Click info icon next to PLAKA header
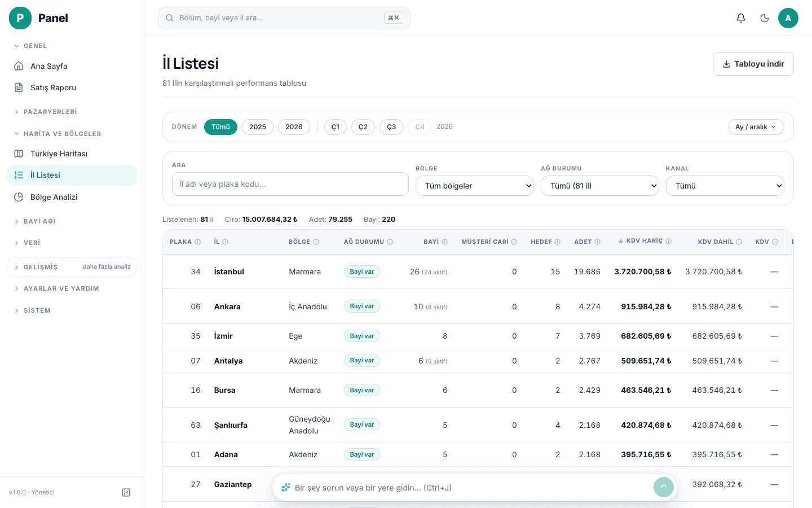812x508 pixels. [197, 242]
